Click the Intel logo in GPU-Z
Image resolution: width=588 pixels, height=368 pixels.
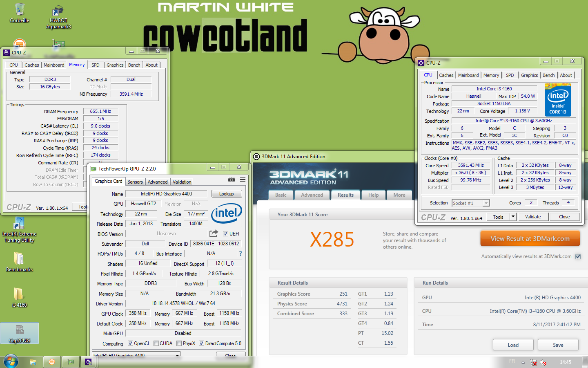(227, 213)
